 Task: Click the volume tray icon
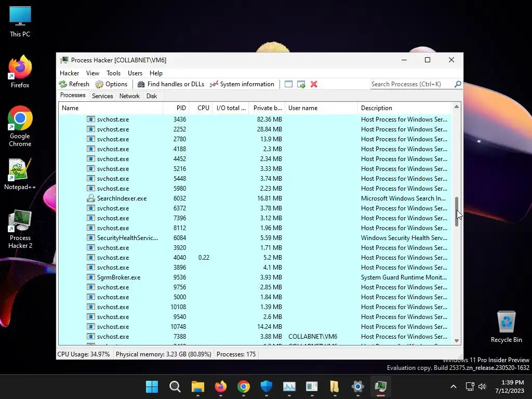[482, 387]
